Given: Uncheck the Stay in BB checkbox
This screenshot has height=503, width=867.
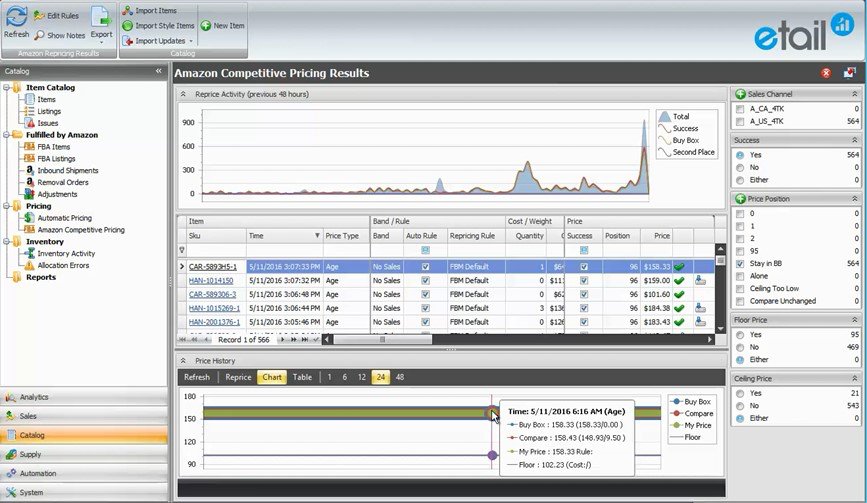Looking at the screenshot, I should 740,264.
